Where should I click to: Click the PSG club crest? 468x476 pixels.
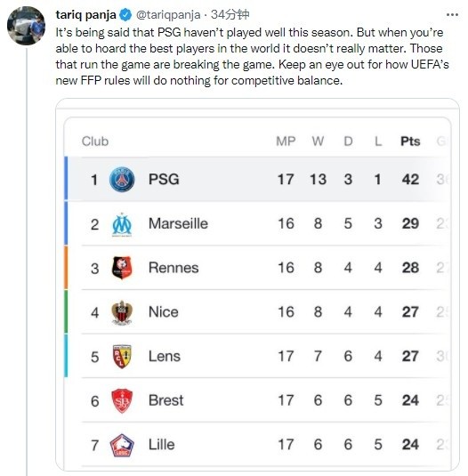pyautogui.click(x=122, y=180)
